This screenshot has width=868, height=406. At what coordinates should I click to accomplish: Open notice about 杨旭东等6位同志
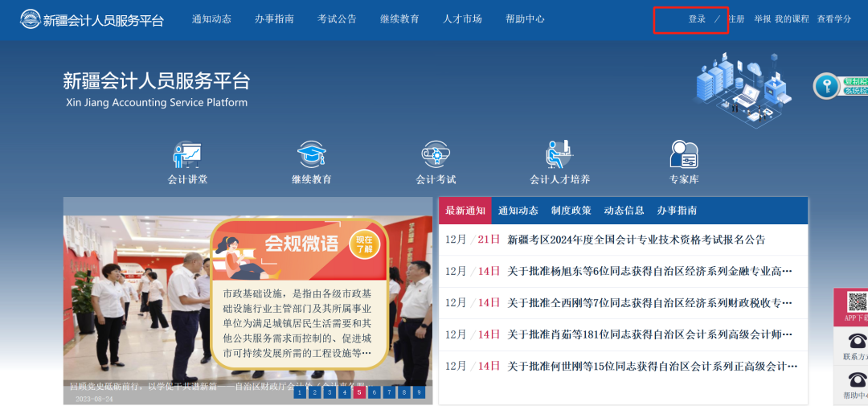pyautogui.click(x=650, y=272)
